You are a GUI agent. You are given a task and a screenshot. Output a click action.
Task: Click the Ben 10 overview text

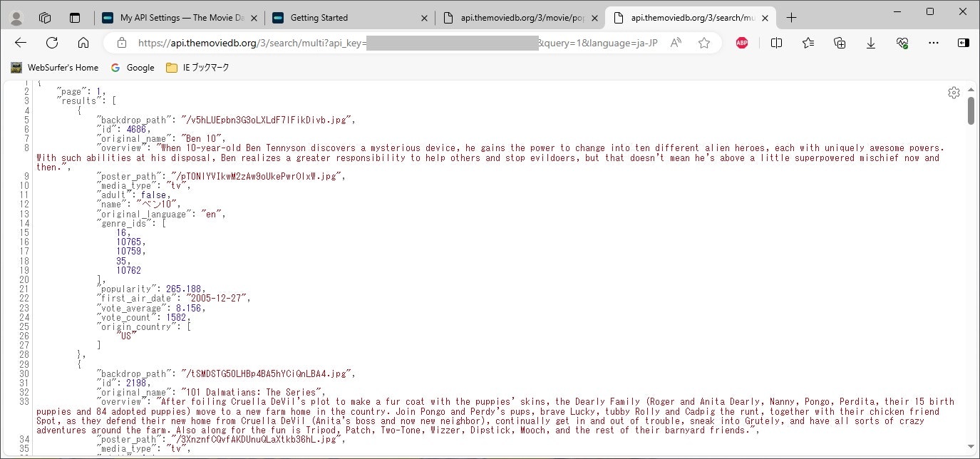(490, 158)
